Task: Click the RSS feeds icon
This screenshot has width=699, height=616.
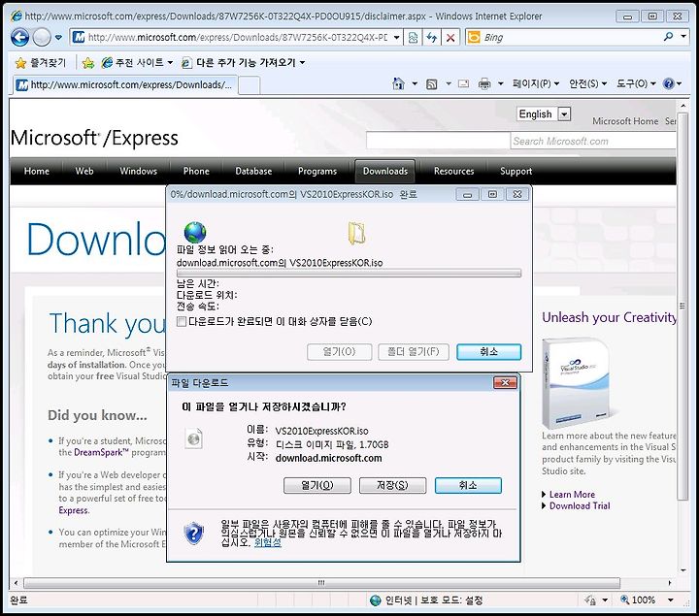Action: click(x=431, y=84)
